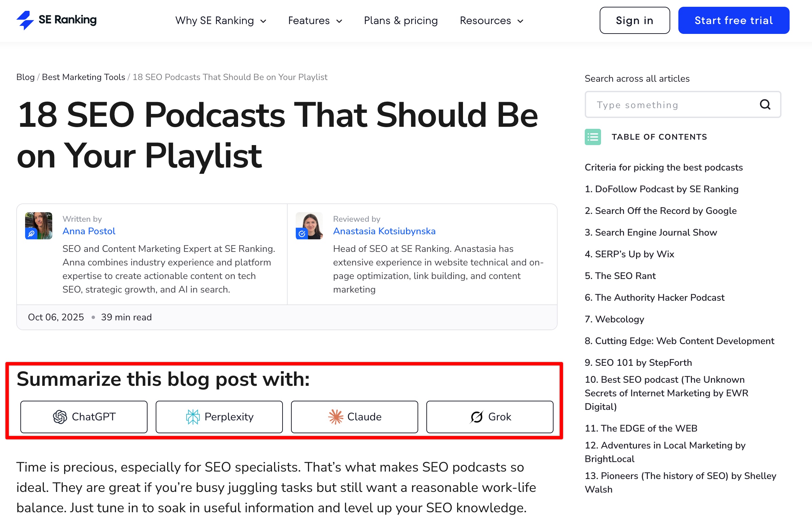This screenshot has width=812, height=518.
Task: Click the Summarize this blog post with heading
Action: (163, 379)
